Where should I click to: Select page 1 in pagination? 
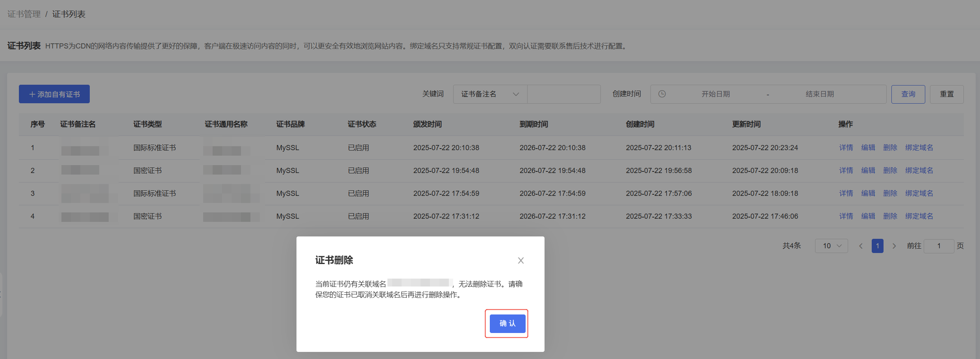878,246
